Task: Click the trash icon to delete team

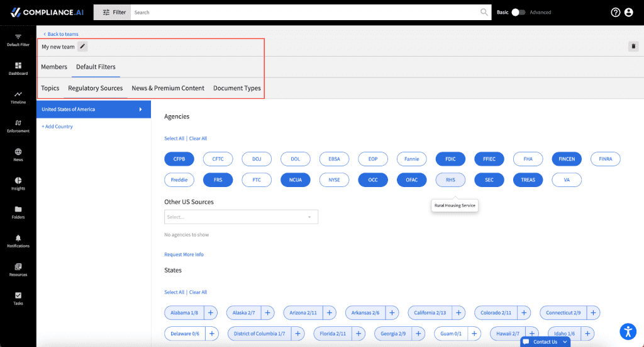Action: point(633,47)
